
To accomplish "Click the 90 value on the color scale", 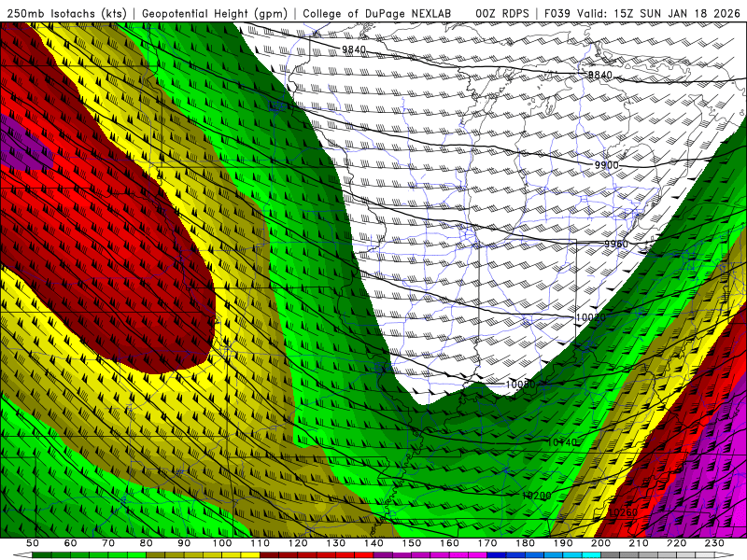I will pyautogui.click(x=184, y=543).
